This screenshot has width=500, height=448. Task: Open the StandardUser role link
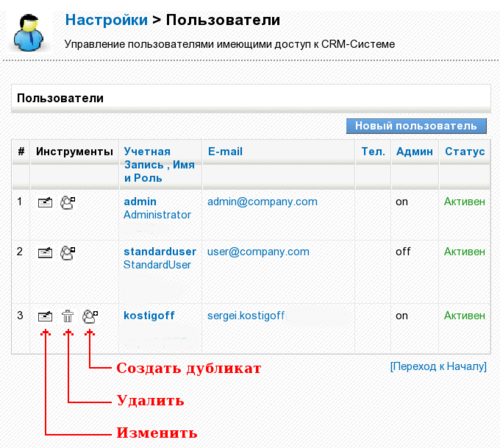point(157,265)
